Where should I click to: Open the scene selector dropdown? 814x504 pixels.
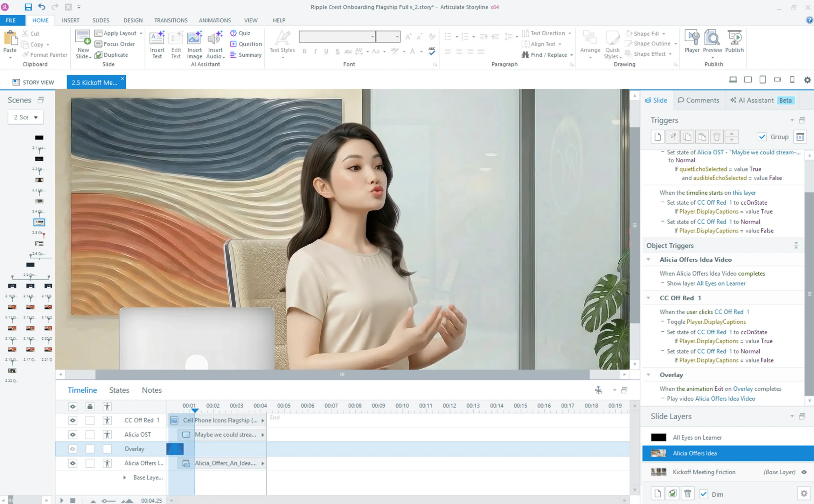[x=26, y=117]
